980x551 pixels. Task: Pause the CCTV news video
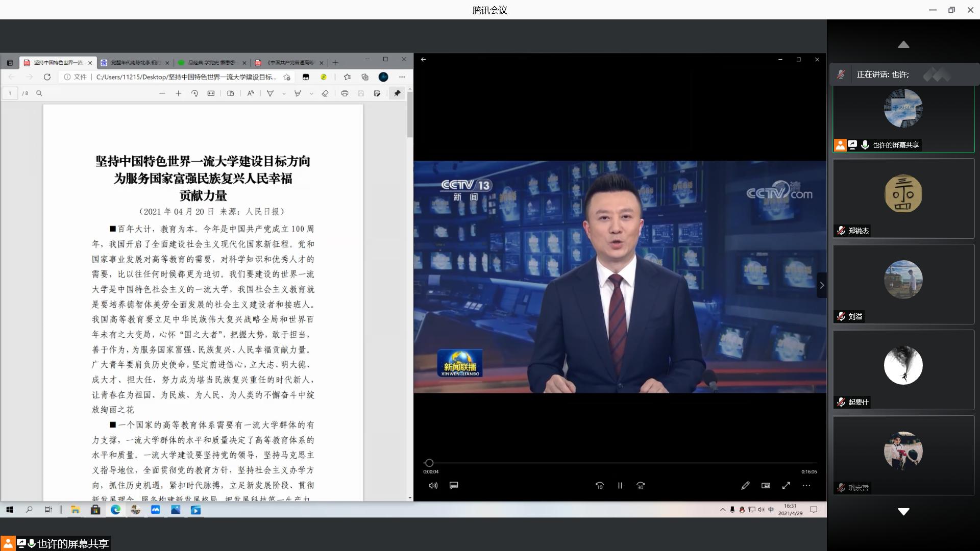click(620, 486)
